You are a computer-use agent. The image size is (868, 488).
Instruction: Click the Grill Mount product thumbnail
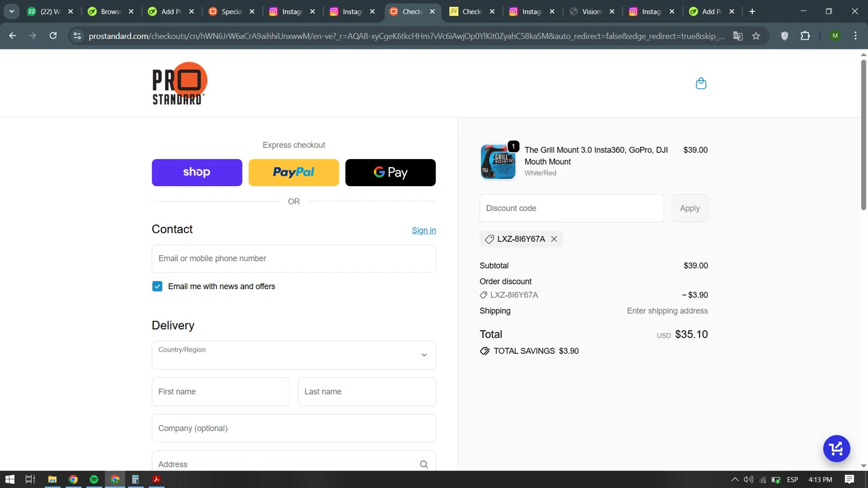click(x=498, y=162)
